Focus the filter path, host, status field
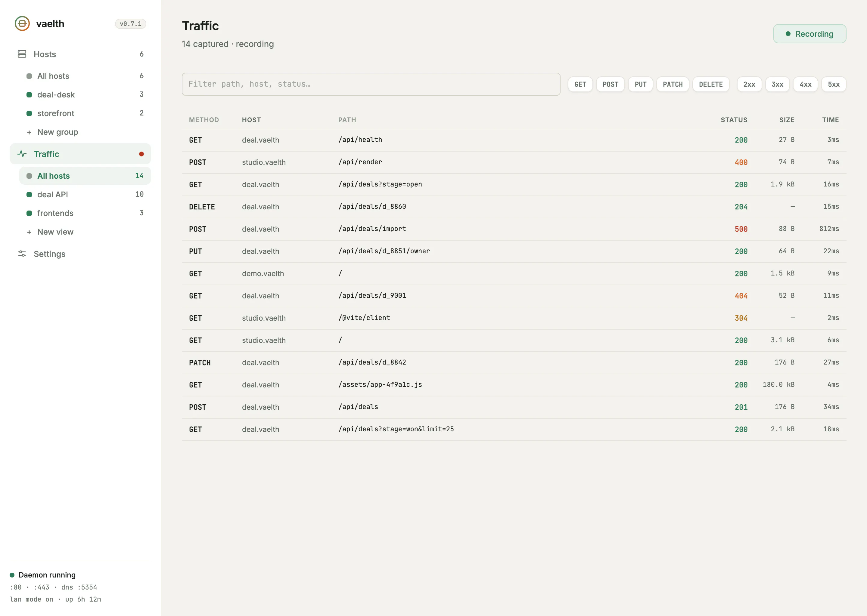Image resolution: width=867 pixels, height=616 pixels. [x=371, y=84]
